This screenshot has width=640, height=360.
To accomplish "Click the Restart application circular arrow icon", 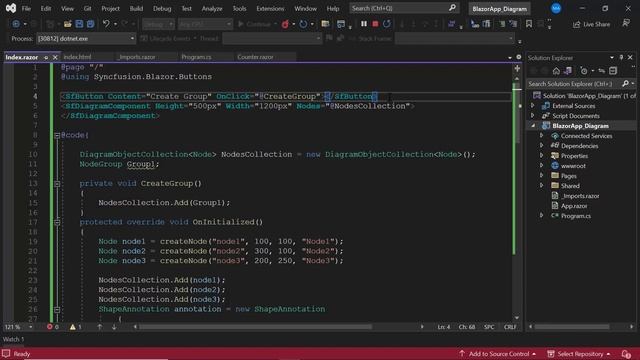I will coord(303,24).
